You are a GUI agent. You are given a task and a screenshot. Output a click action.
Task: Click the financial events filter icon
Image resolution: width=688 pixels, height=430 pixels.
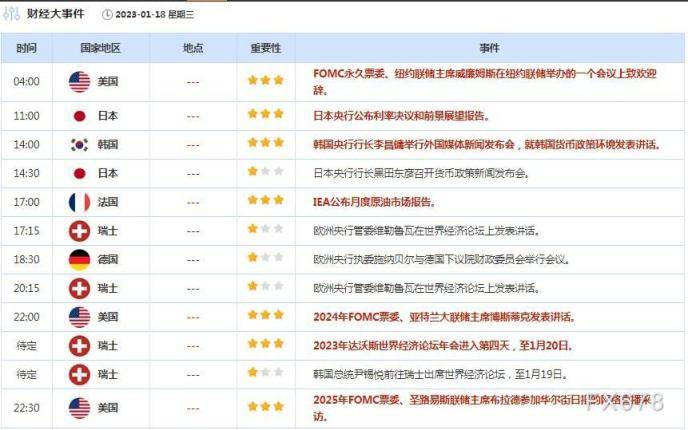click(x=11, y=14)
